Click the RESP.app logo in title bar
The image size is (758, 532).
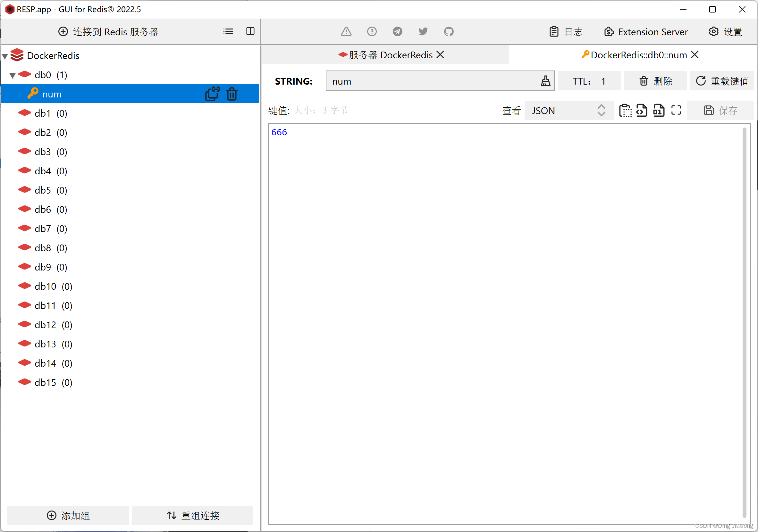click(x=10, y=9)
